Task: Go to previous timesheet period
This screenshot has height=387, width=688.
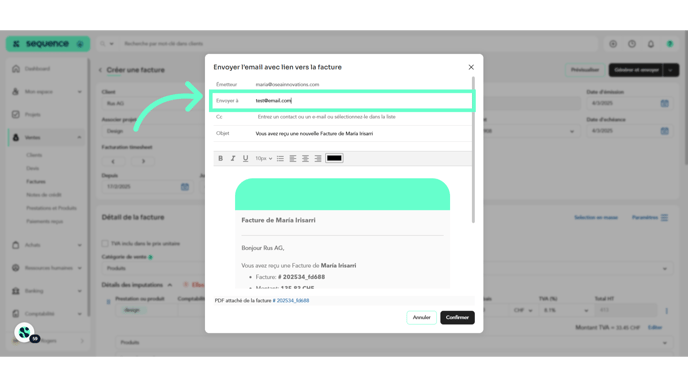Action: pyautogui.click(x=113, y=161)
